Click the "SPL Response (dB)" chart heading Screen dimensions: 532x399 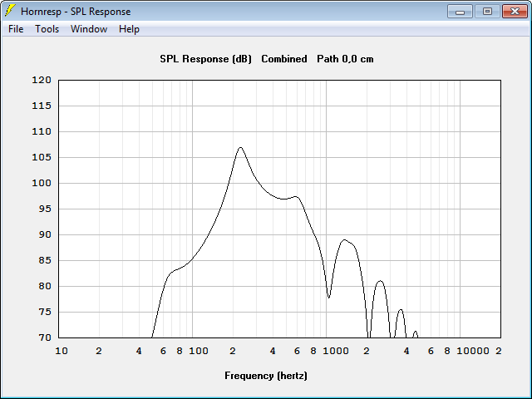pos(205,59)
